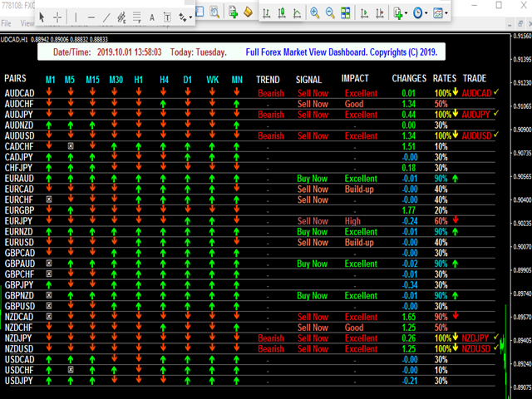Screen dimensions: 532x399
Task: Select the cursor arrow tool
Action: click(40, 16)
